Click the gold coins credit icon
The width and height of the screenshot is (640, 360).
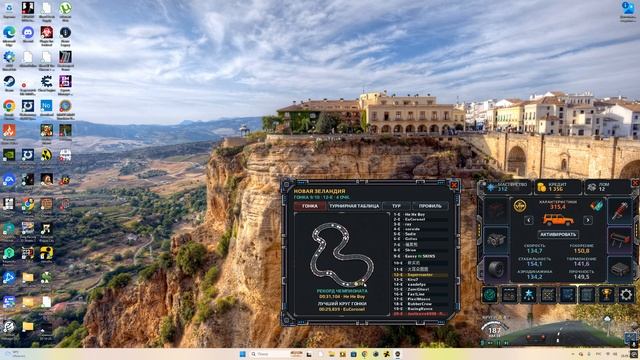click(542, 187)
